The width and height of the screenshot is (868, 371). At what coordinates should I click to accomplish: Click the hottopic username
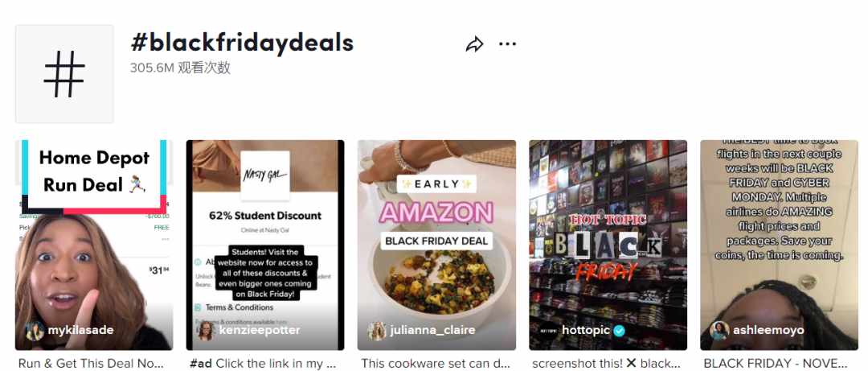tap(586, 330)
